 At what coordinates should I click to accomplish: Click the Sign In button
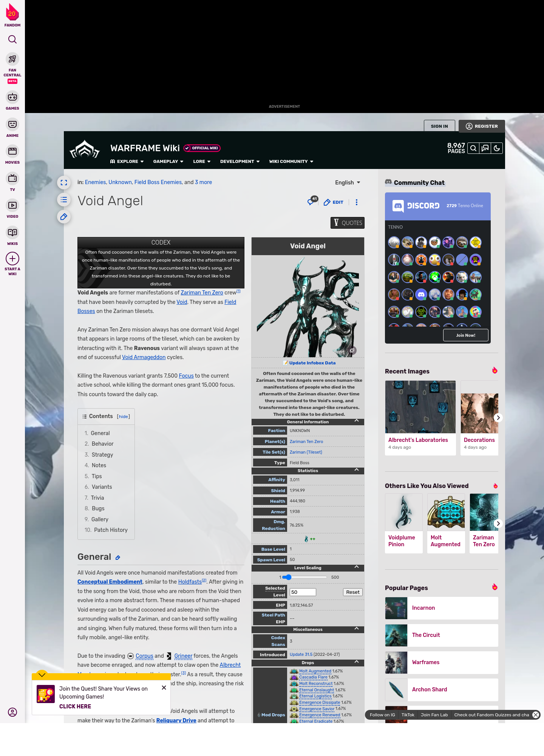click(439, 126)
